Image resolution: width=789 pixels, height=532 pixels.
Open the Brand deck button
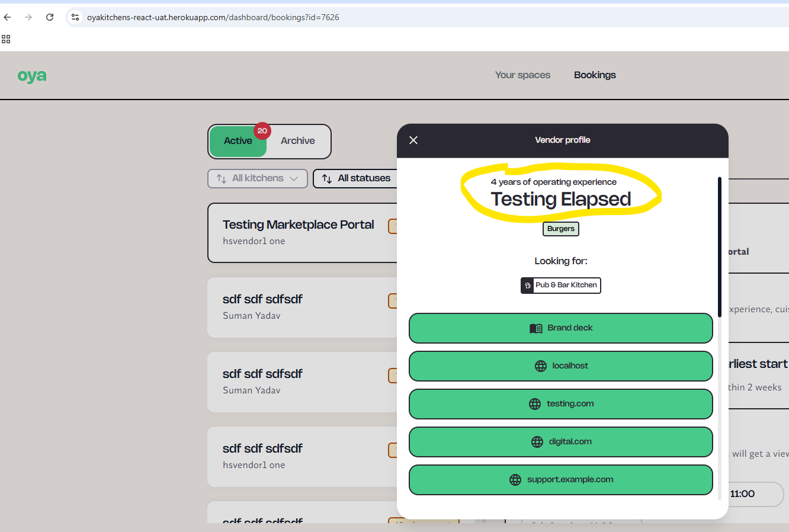coord(560,328)
